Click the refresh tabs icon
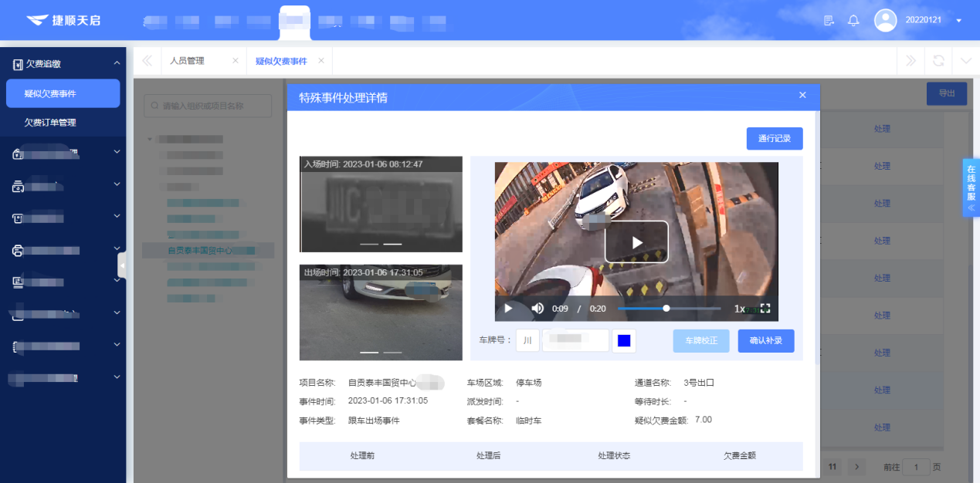Image resolution: width=980 pixels, height=483 pixels. (938, 61)
